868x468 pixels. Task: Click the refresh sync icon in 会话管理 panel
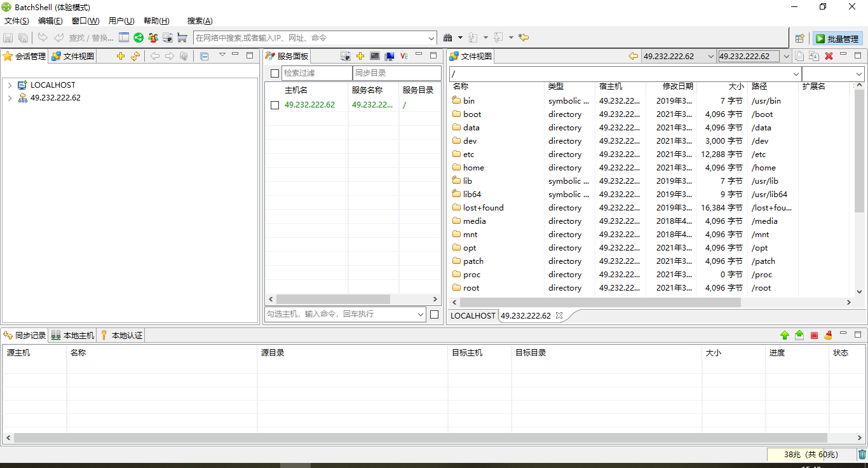click(135, 56)
